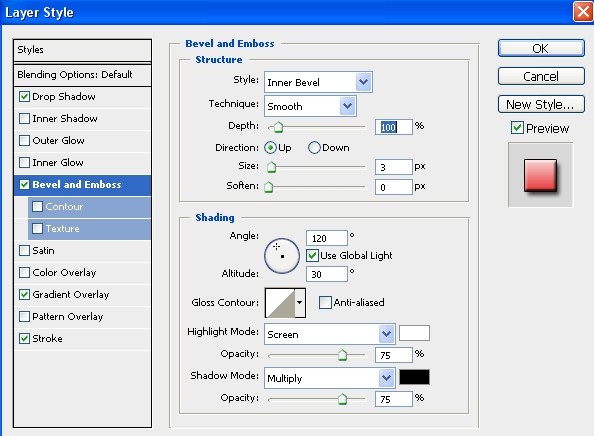594x436 pixels.
Task: Click the New Style... button
Action: pos(541,104)
